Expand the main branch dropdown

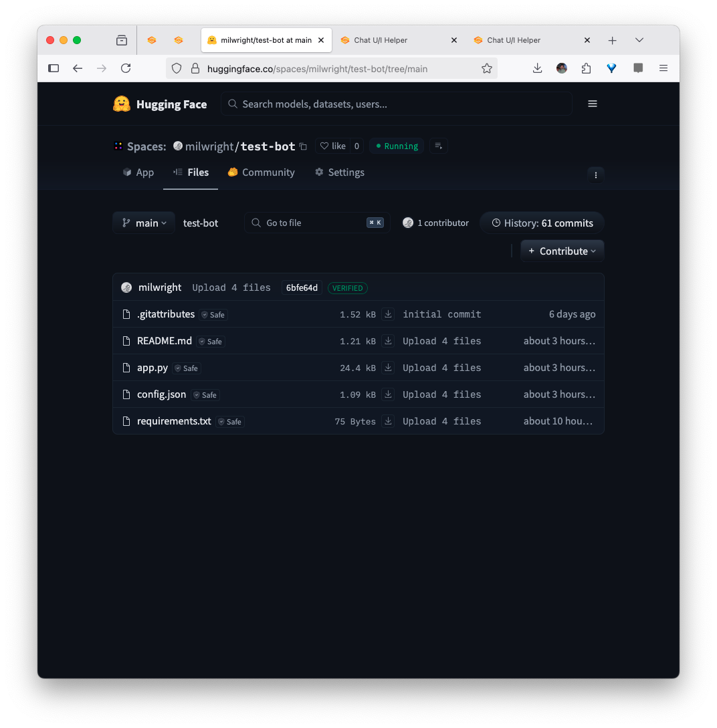[144, 223]
